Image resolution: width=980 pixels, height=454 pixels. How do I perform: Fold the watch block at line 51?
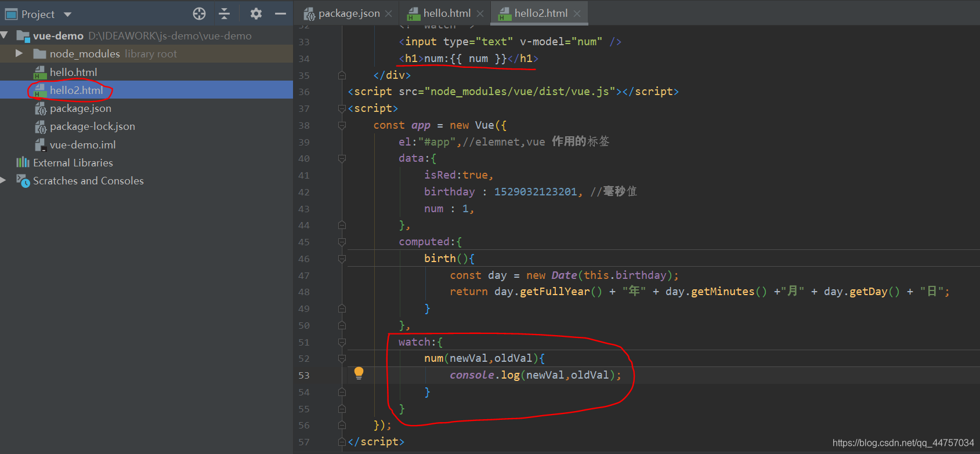(x=342, y=342)
